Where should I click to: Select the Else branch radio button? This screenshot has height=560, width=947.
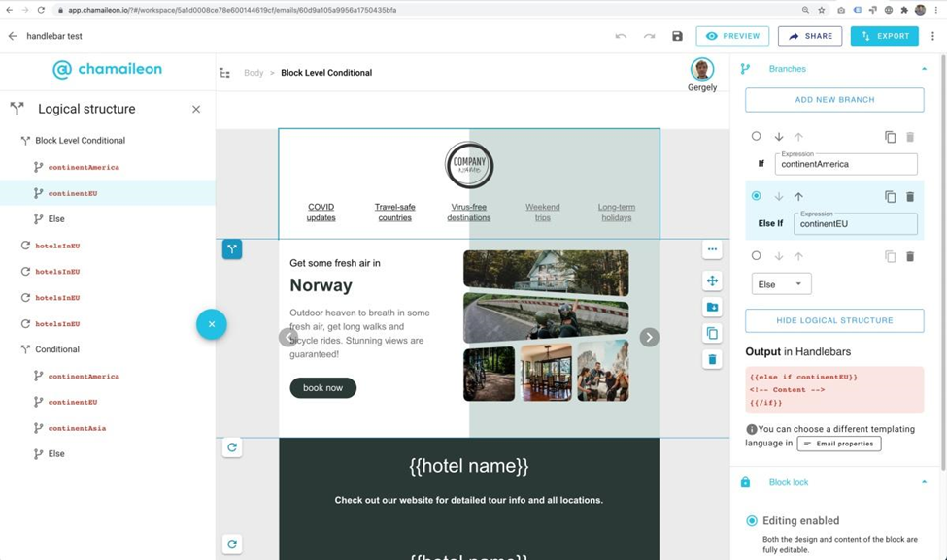(757, 256)
